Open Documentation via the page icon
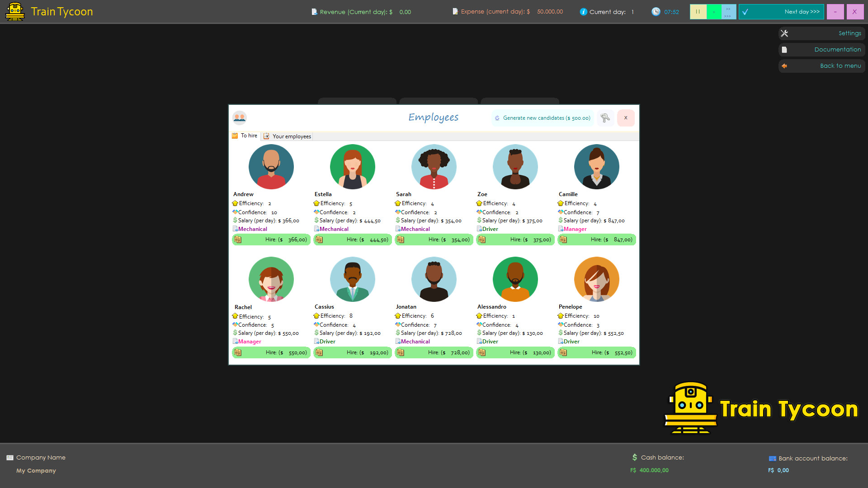Screen dimensions: 868x488 click(x=784, y=49)
